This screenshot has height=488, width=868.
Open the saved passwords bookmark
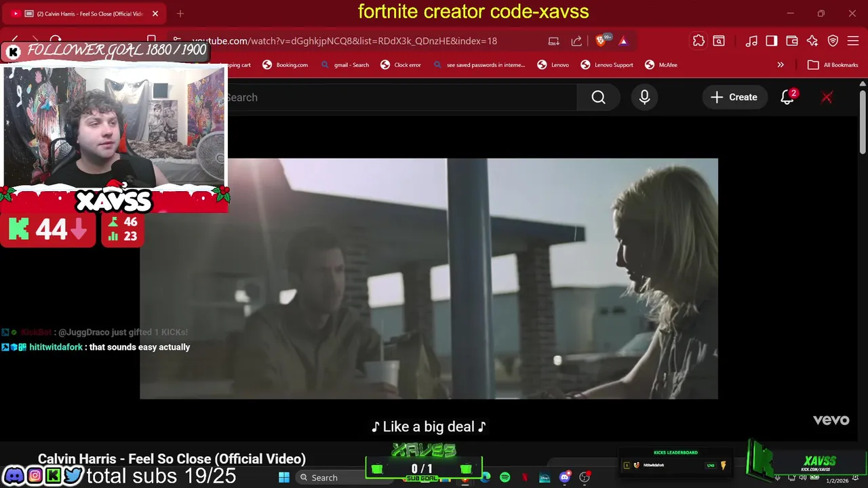click(x=479, y=65)
